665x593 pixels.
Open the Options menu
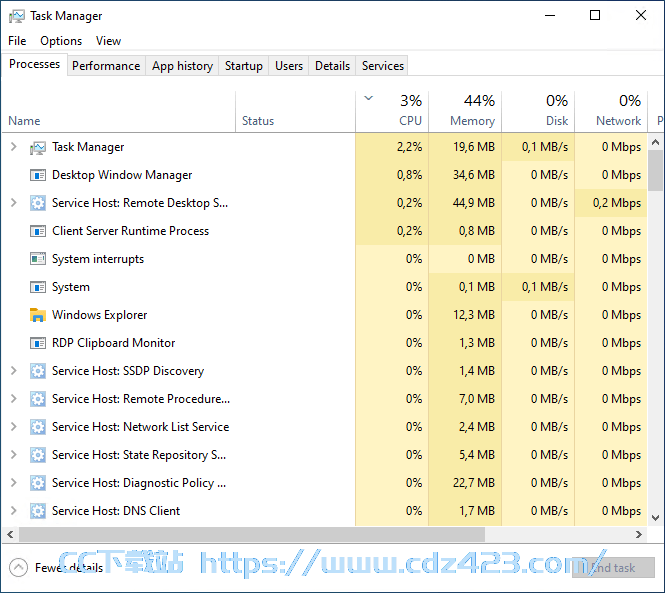61,41
